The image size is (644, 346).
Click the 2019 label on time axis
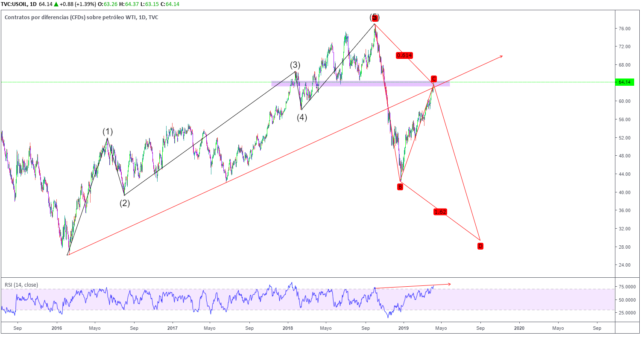click(404, 328)
